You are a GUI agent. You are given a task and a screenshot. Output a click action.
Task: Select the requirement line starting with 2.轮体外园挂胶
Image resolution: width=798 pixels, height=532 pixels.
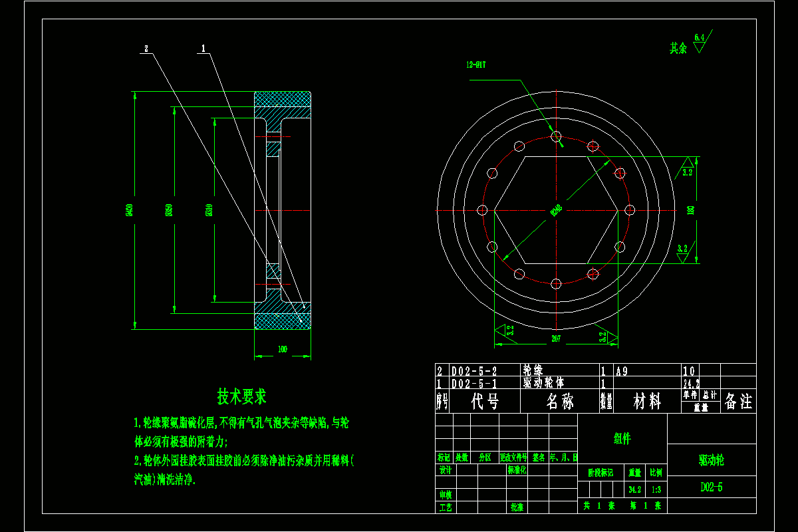(245, 460)
